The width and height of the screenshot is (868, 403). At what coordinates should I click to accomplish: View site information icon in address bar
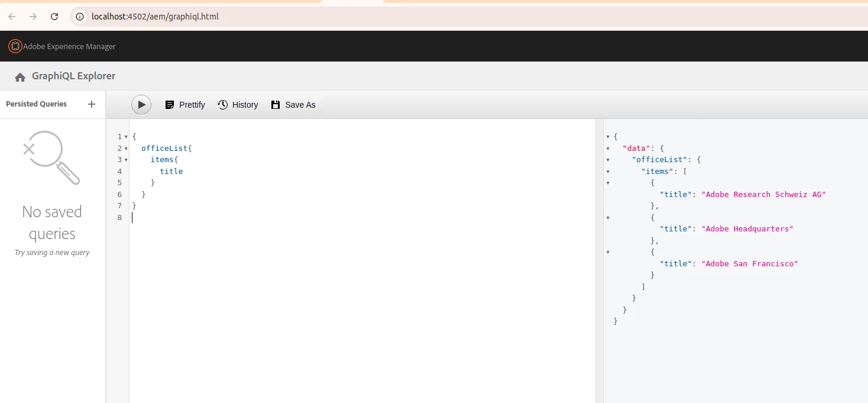click(80, 17)
